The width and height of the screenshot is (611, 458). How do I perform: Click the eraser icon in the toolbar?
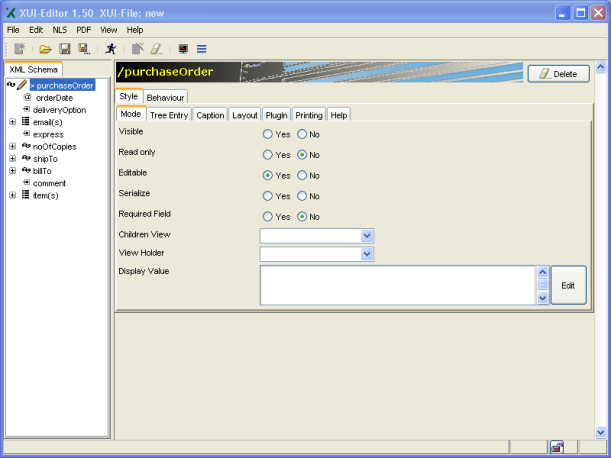(x=156, y=48)
